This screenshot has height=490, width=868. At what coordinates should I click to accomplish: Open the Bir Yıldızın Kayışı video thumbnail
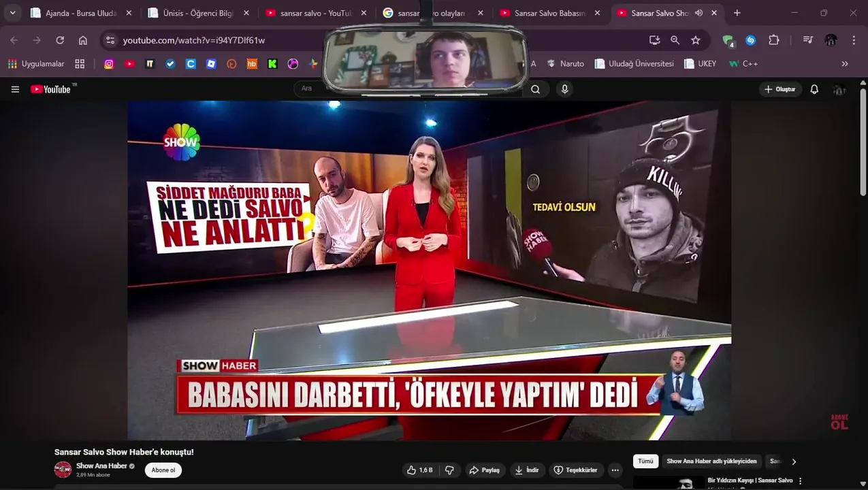(x=668, y=483)
